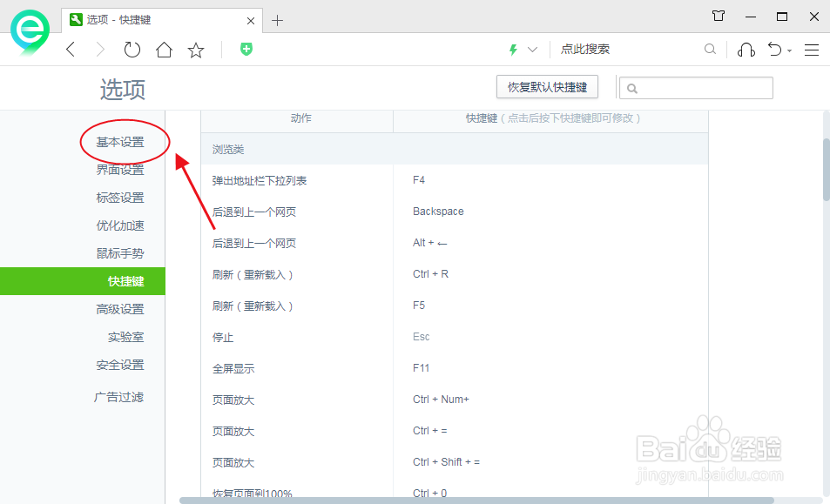Open the skin shirt icon in title bar
The width and height of the screenshot is (830, 504).
click(x=719, y=16)
